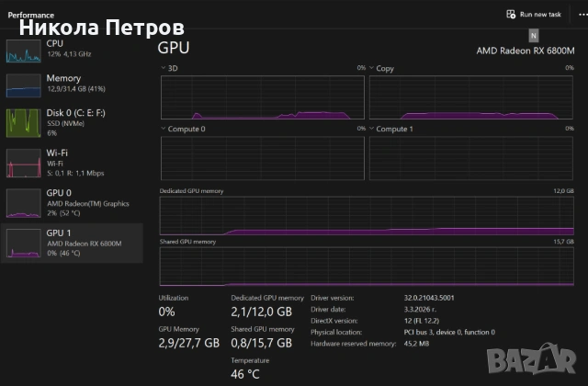Viewport: 588px width, 386px height.
Task: Open the 3D engine graph dropdown
Action: (x=164, y=68)
